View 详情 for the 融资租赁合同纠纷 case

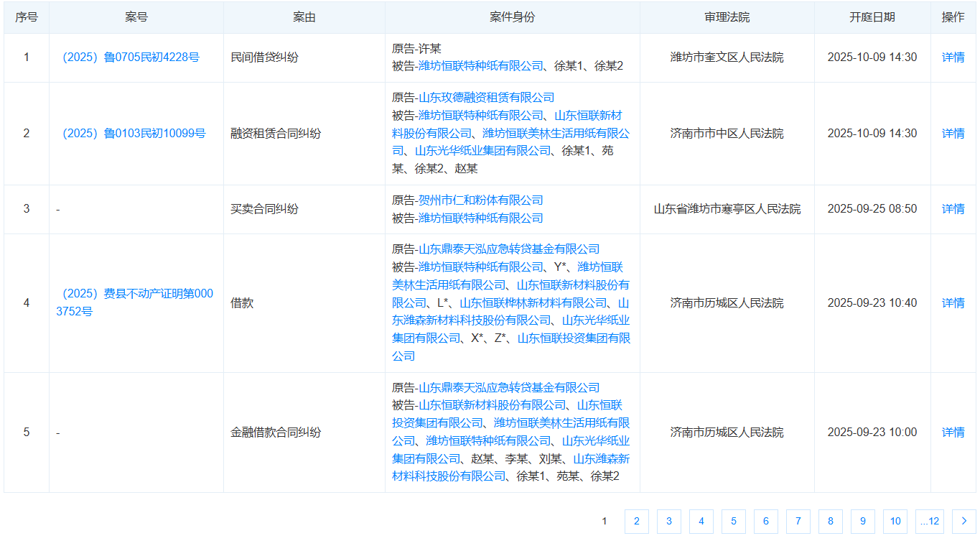pyautogui.click(x=953, y=134)
